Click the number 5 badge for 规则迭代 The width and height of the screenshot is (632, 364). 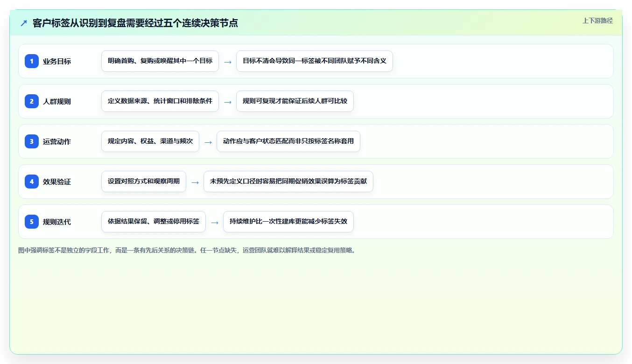[x=32, y=222]
